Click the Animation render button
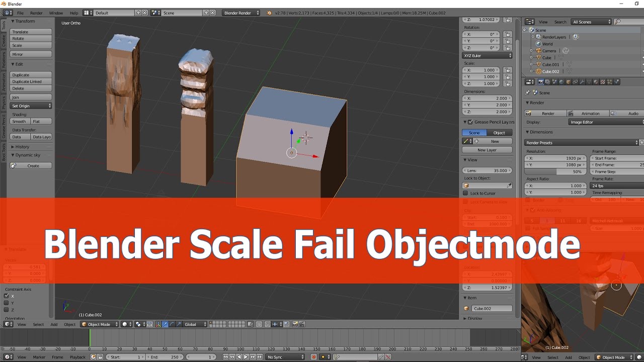 tap(587, 113)
